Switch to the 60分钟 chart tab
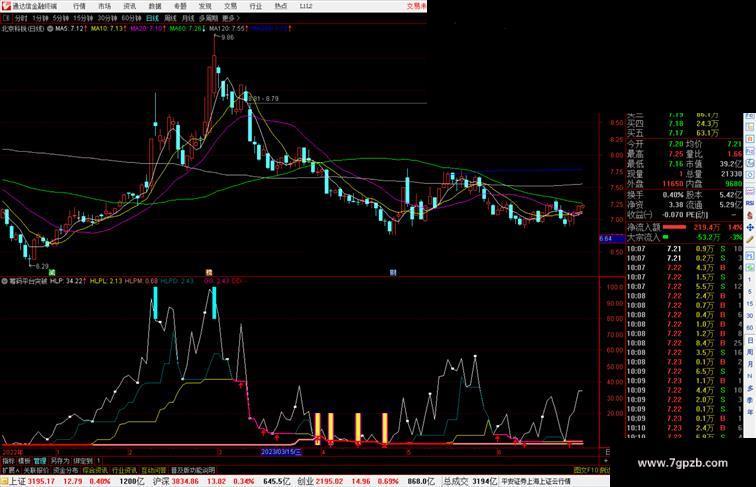The width and height of the screenshot is (756, 487). click(x=131, y=18)
